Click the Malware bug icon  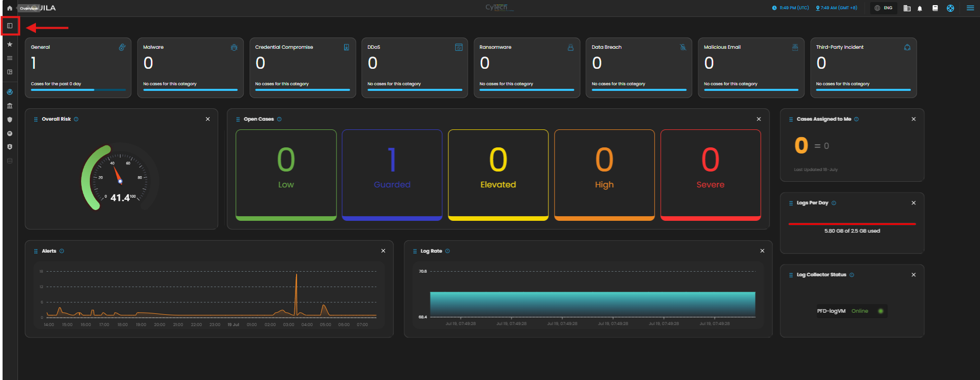234,47
